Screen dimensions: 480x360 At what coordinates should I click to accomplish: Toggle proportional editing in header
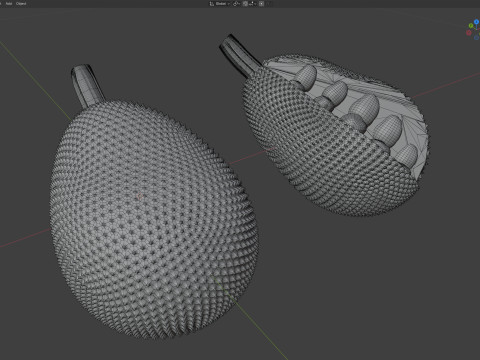(x=261, y=4)
